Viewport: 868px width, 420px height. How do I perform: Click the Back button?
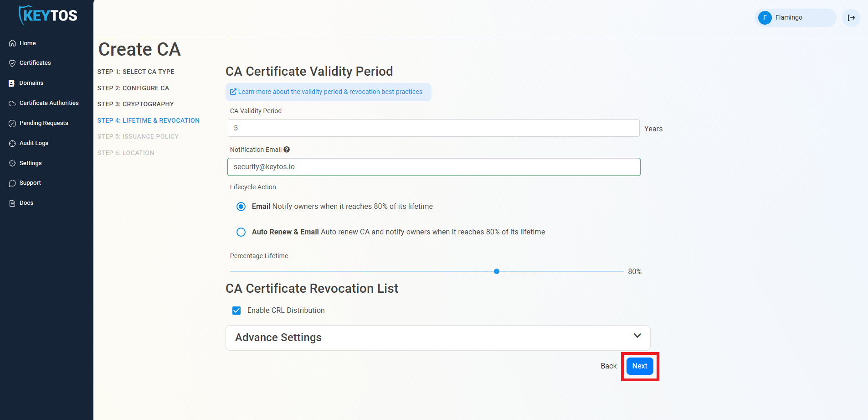(x=609, y=366)
